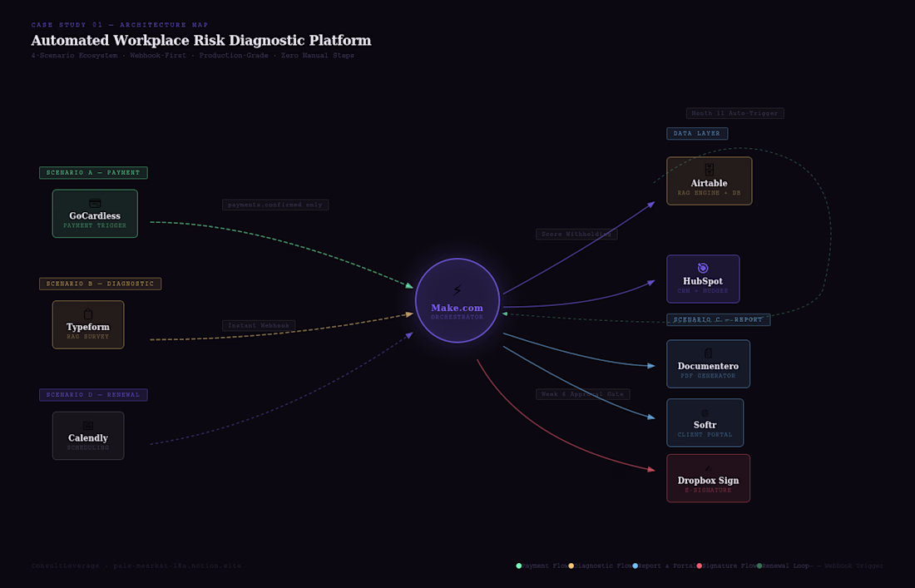The width and height of the screenshot is (915, 588).
Task: Click the Scenario C — Report tag
Action: click(x=719, y=319)
